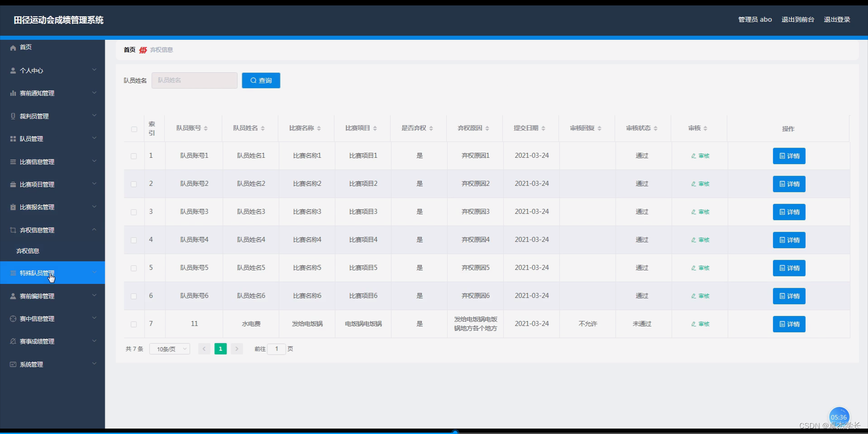868x434 pixels.
Task: Click the 查询 search button
Action: 261,80
